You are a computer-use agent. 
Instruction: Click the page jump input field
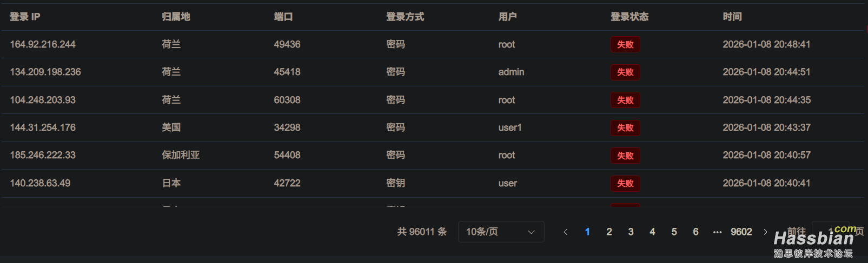830,231
